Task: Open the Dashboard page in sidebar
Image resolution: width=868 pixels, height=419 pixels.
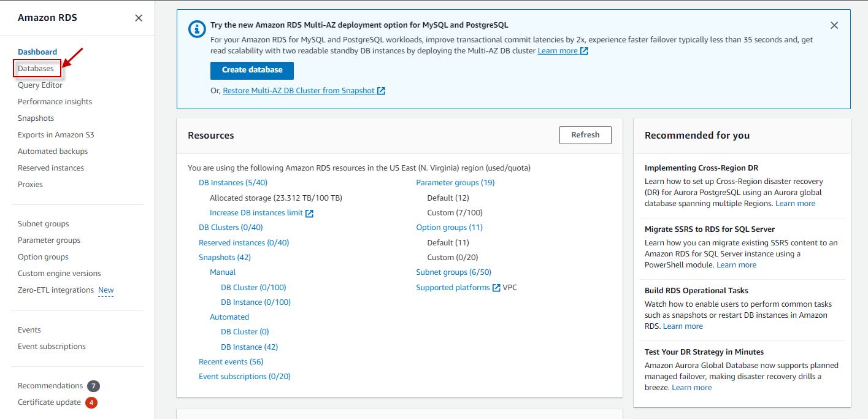Action: click(37, 52)
